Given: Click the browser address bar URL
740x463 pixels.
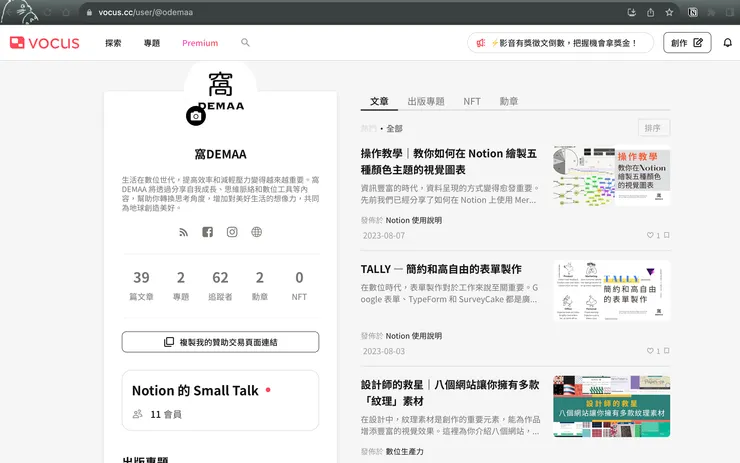Looking at the screenshot, I should [145, 12].
